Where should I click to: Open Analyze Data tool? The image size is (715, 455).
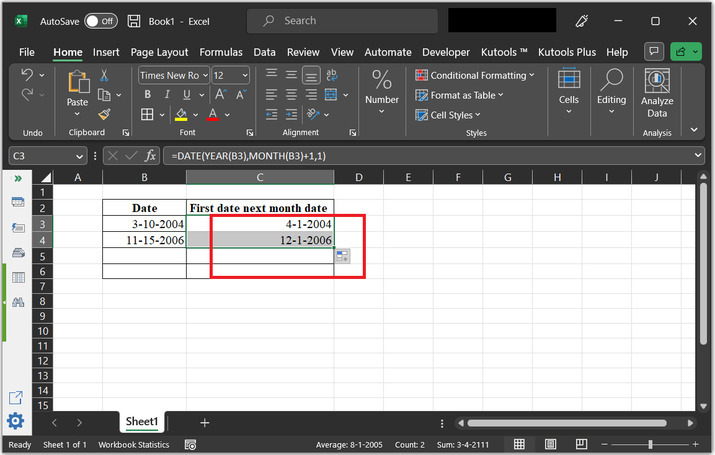[656, 94]
